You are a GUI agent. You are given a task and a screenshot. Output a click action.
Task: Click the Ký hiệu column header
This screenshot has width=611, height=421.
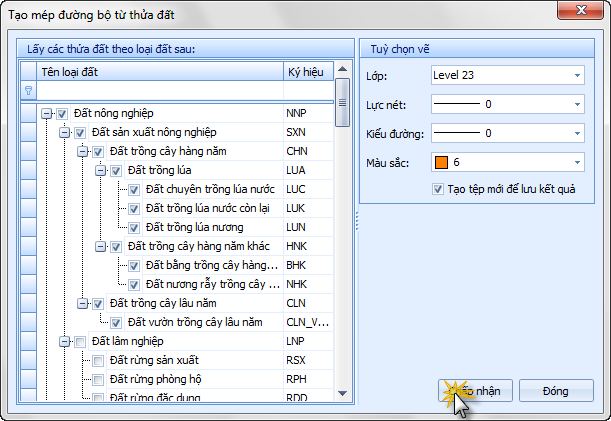coord(306,72)
